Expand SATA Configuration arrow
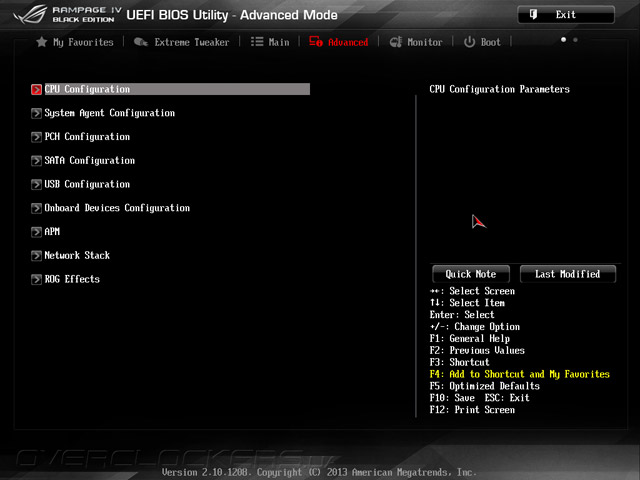 (36, 160)
